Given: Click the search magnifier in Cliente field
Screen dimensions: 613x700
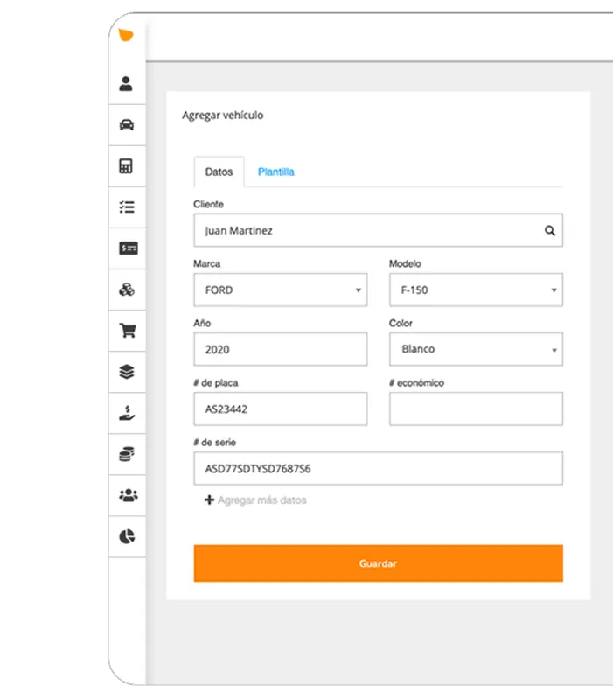Looking at the screenshot, I should point(550,230).
